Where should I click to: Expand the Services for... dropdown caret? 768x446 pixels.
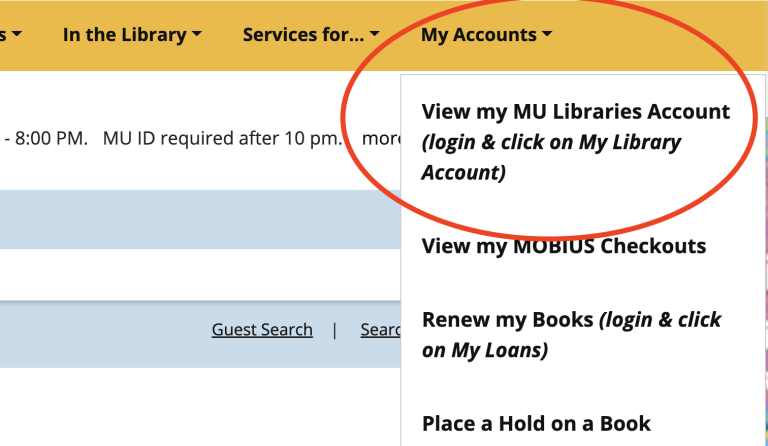pos(373,36)
